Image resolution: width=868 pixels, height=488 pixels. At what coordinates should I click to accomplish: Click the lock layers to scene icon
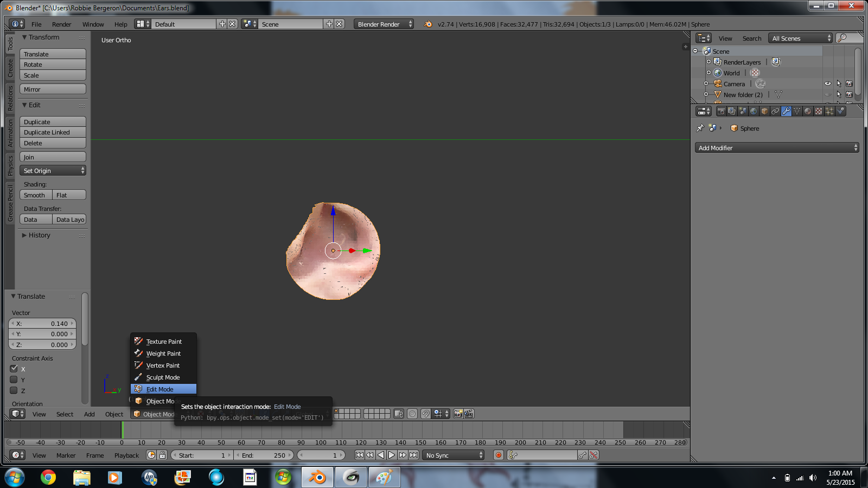(x=399, y=414)
